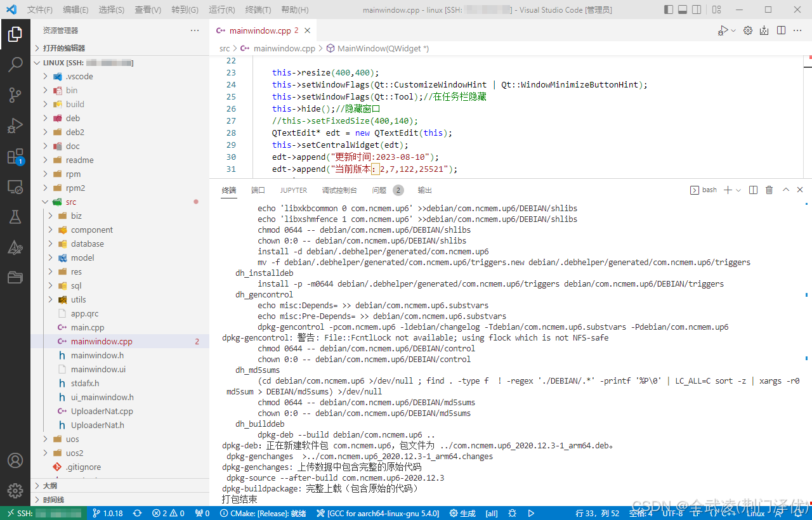
Task: Expand the component folder
Action: click(50, 230)
